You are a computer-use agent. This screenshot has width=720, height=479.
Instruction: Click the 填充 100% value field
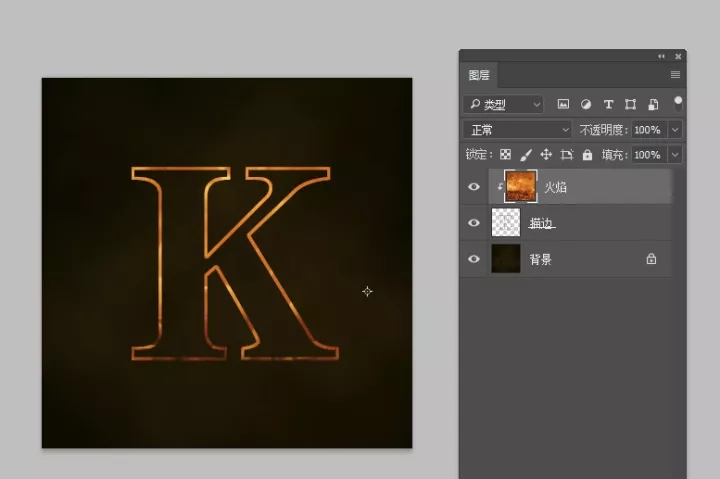pos(649,155)
